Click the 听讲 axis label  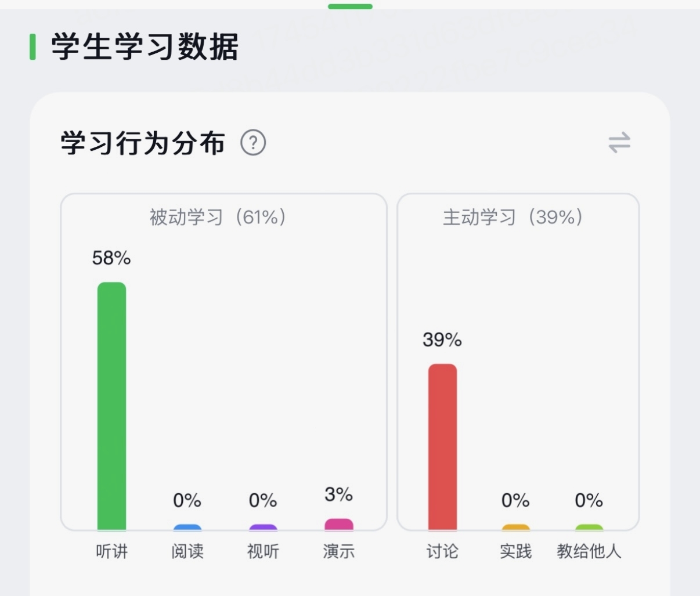click(111, 551)
